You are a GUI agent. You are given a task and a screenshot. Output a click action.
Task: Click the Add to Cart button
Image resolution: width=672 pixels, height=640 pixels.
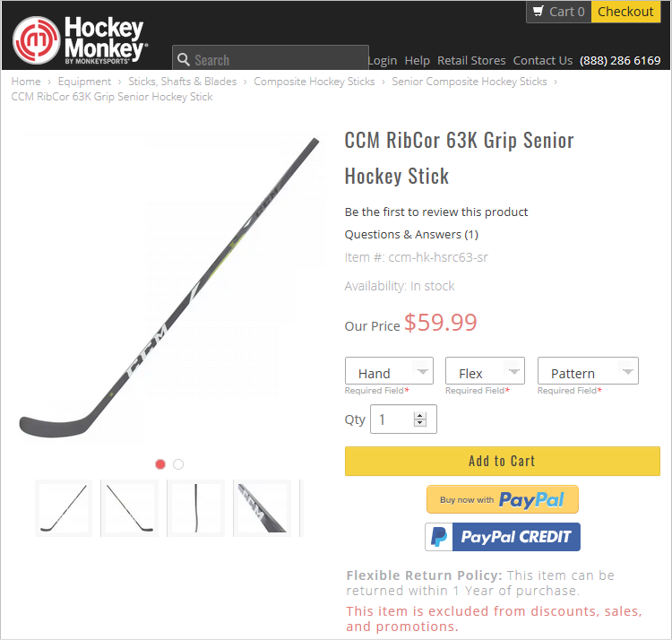[503, 462]
